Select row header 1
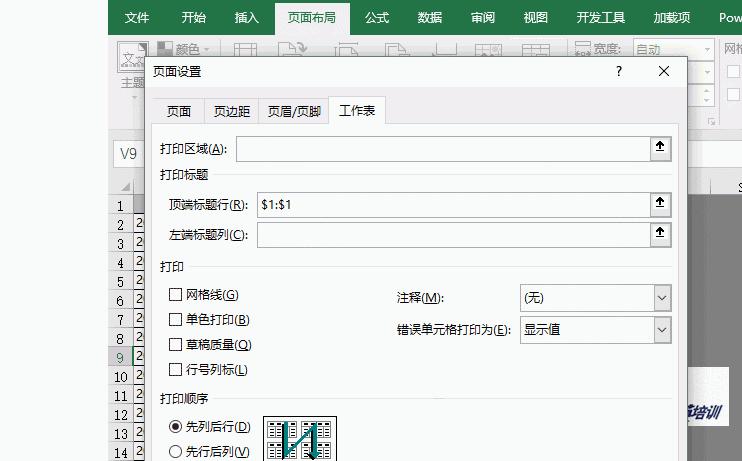Image resolution: width=742 pixels, height=461 pixels. (x=121, y=206)
